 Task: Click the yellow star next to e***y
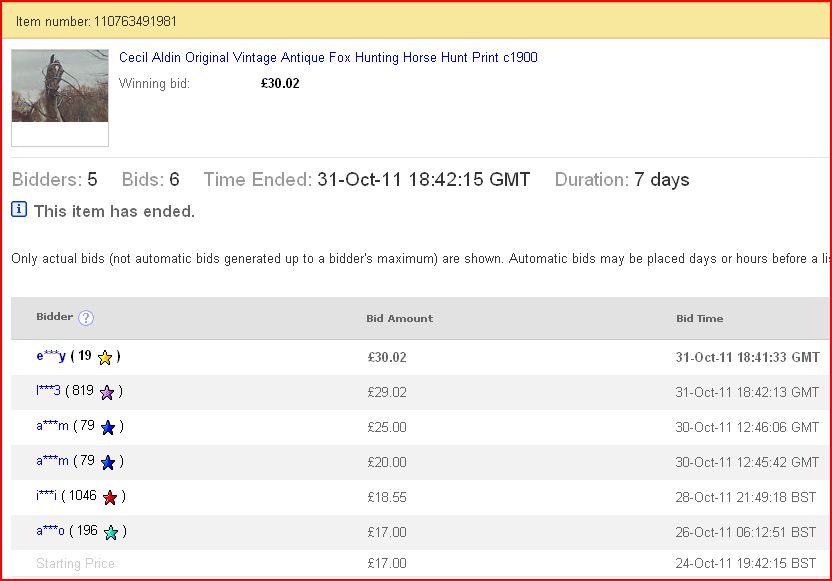coord(105,358)
